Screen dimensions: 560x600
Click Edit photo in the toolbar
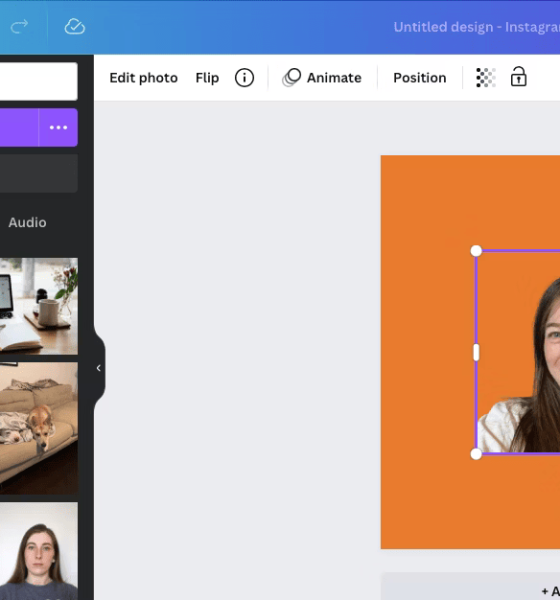pos(144,78)
